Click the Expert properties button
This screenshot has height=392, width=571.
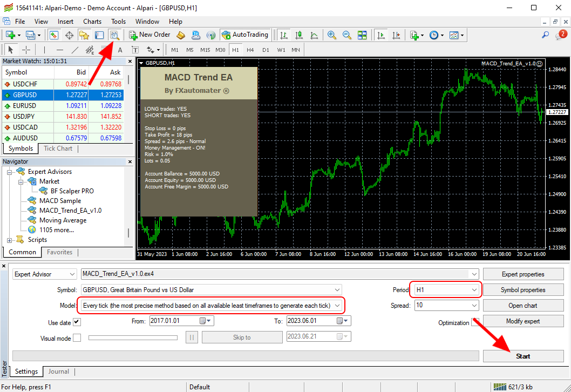click(523, 274)
